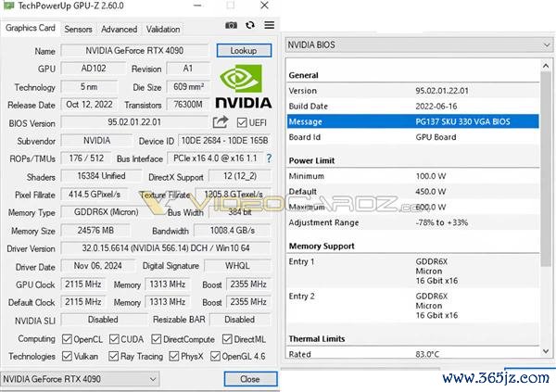
Task: Click the Bandwidth field 1008.4 GB/s
Action: tap(233, 230)
